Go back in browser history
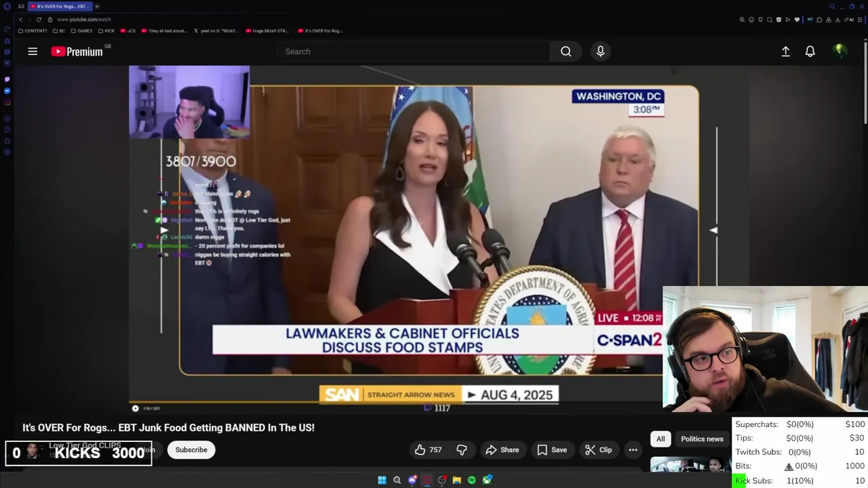 click(20, 20)
